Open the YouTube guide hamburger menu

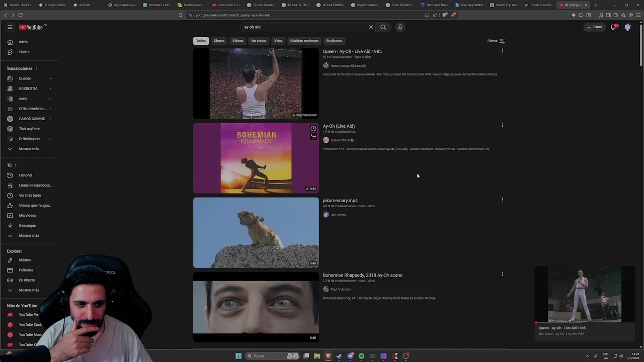[x=10, y=27]
